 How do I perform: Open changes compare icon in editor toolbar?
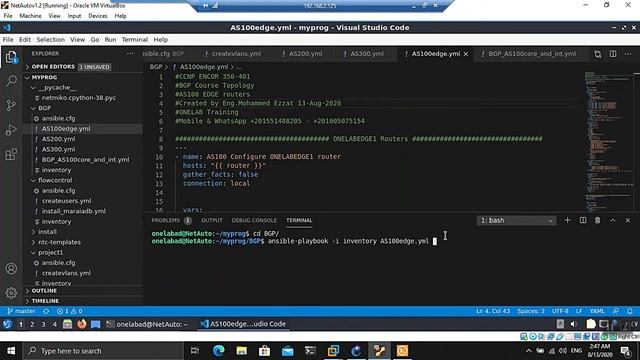click(598, 54)
